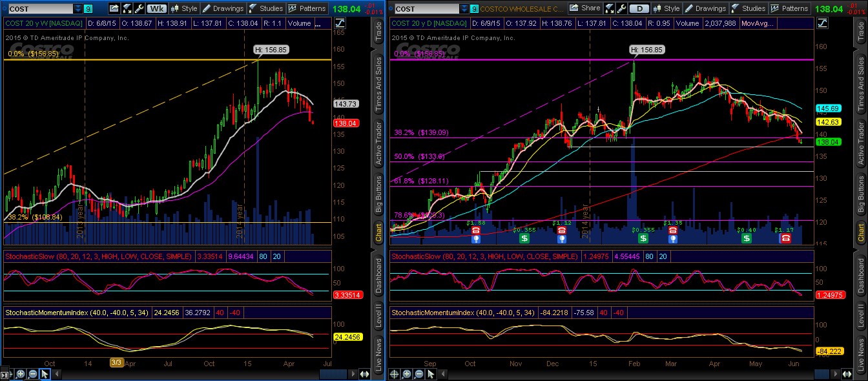Image resolution: width=868 pixels, height=381 pixels.
Task: Open Active Trader tab of left panel
Action: (378, 143)
